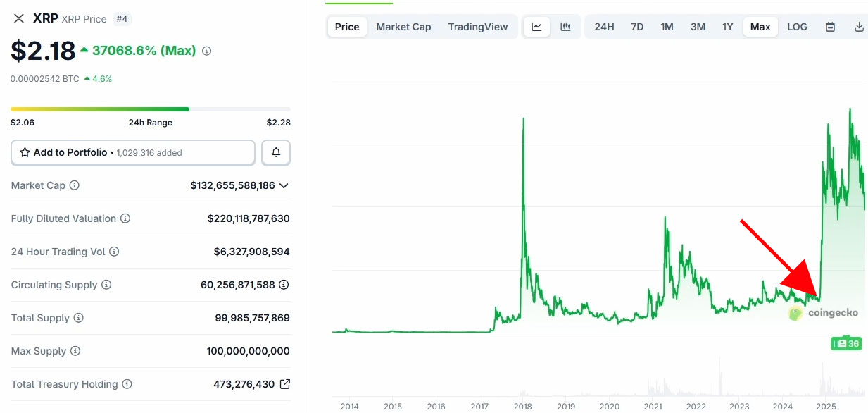Click the 99,985,757,869 total supply value
Screen dimensions: 868x413
click(253, 318)
